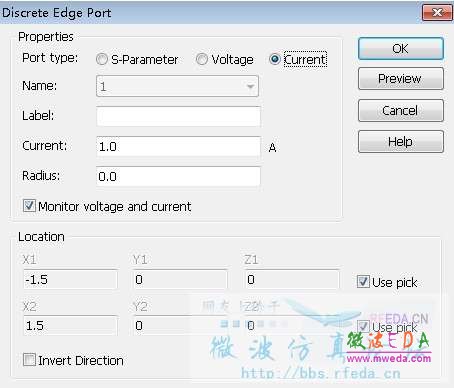Click the Preview button
Viewport: 454px width, 388px height.
[401, 79]
